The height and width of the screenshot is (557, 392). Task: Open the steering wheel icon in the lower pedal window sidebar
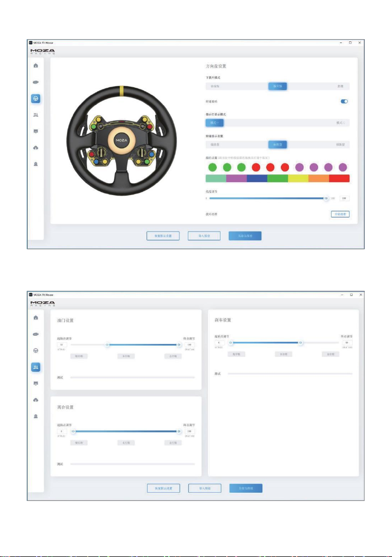[36, 350]
